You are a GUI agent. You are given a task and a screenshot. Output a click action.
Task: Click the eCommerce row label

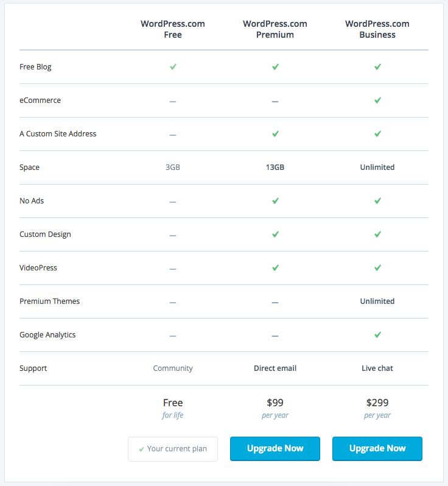pos(40,100)
